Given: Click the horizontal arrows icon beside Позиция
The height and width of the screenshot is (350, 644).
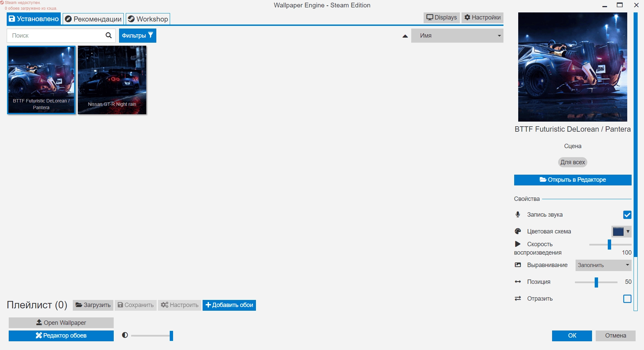Looking at the screenshot, I should pos(518,281).
